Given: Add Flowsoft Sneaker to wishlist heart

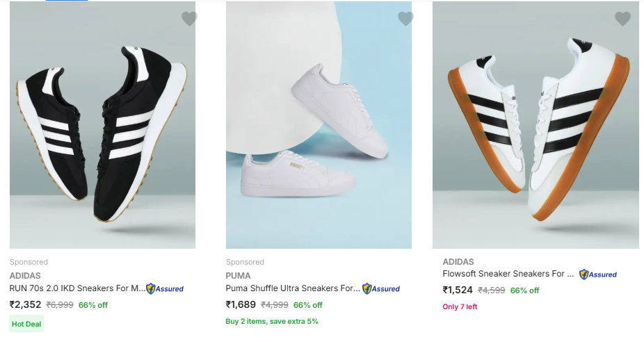Looking at the screenshot, I should tap(622, 19).
